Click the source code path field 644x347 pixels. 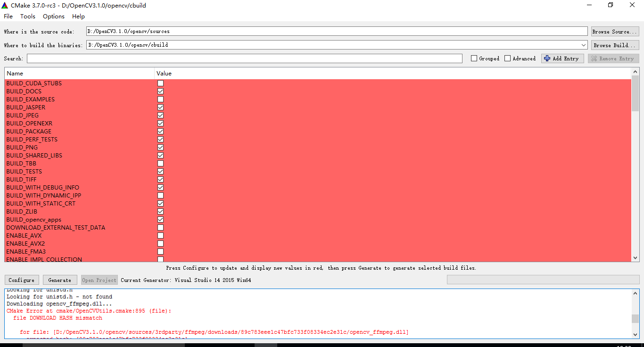(x=337, y=31)
